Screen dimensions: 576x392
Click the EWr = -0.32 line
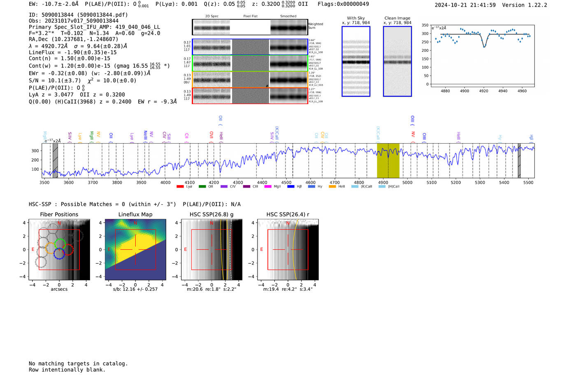[x=89, y=73]
